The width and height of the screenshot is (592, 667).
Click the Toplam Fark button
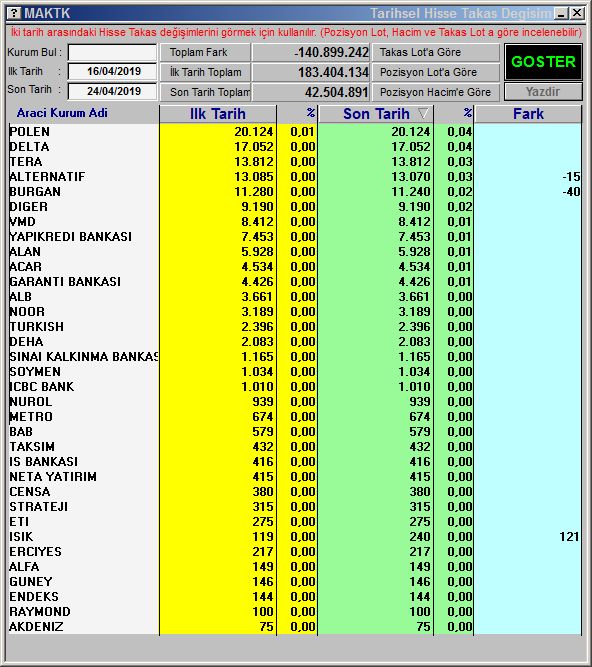click(205, 52)
